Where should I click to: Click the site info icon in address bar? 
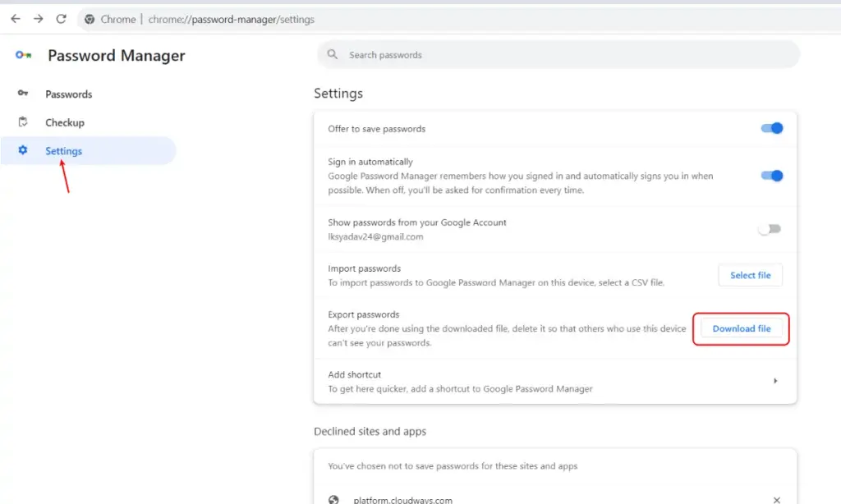pos(89,19)
